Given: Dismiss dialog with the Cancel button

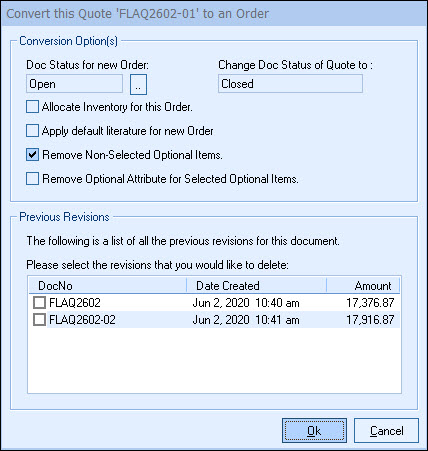Looking at the screenshot, I should (x=386, y=431).
